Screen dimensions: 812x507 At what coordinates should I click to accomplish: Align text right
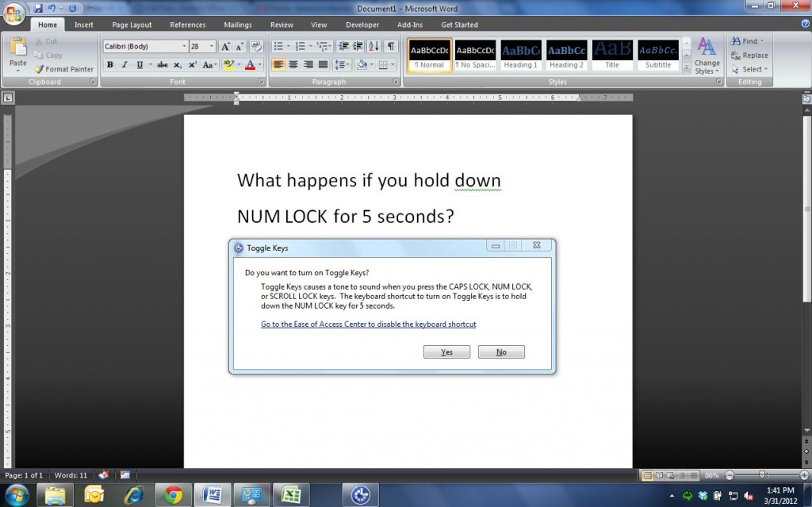tap(308, 65)
